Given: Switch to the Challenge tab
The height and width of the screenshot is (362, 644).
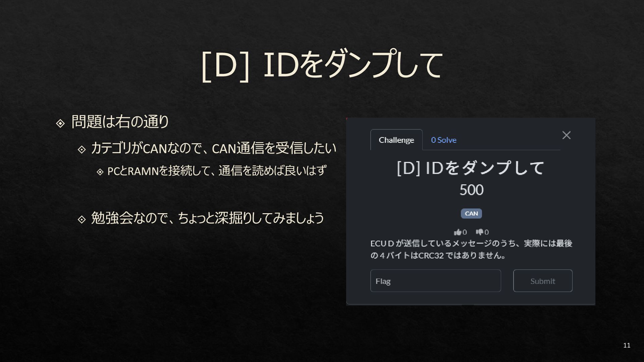Looking at the screenshot, I should [x=396, y=140].
